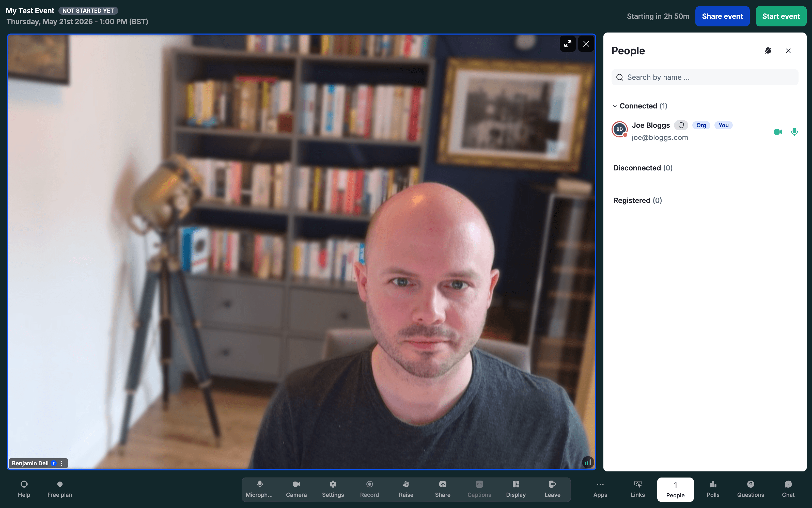Open the Share screen option
Screen dimensions: 812x508
click(443, 489)
